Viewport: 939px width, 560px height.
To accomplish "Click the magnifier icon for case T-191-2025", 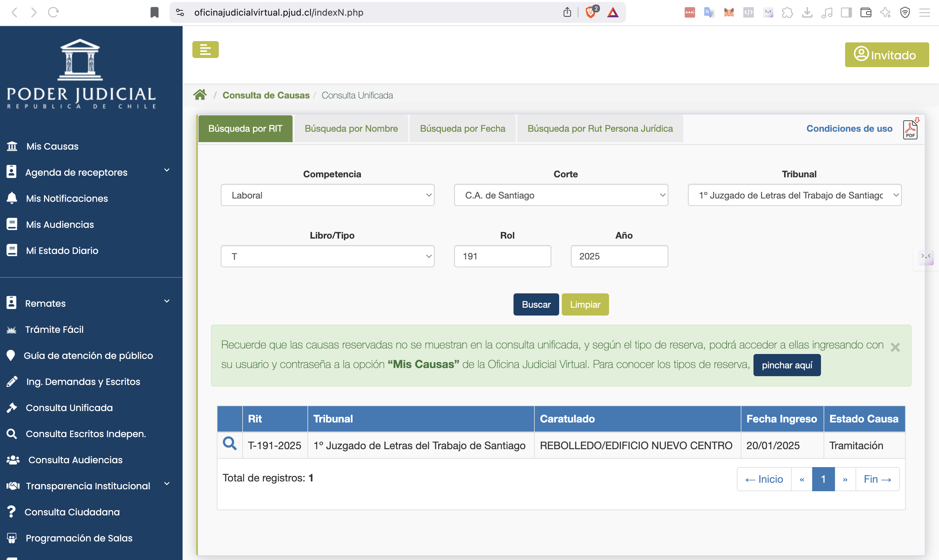I will (230, 444).
